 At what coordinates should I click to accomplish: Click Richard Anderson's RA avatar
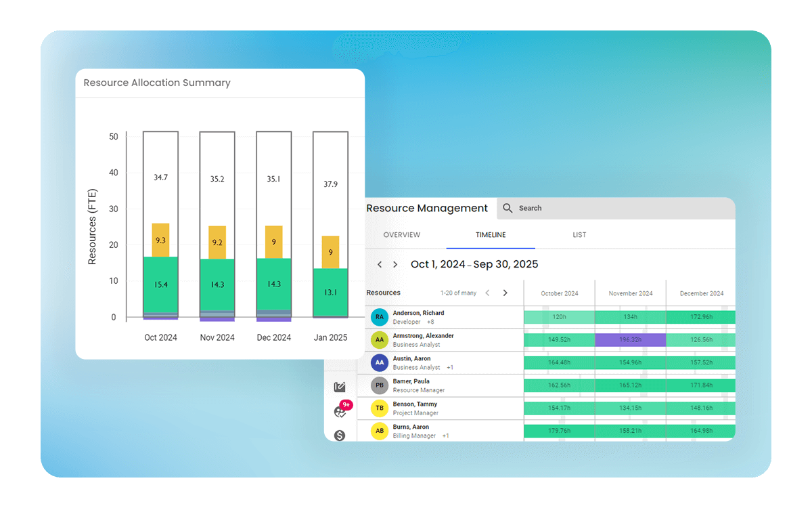pos(380,317)
